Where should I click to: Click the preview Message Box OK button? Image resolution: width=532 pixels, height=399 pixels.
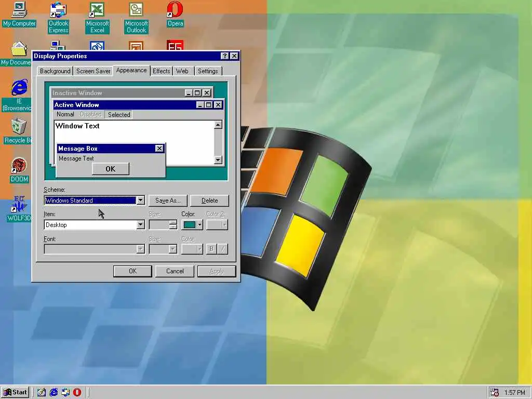111,169
